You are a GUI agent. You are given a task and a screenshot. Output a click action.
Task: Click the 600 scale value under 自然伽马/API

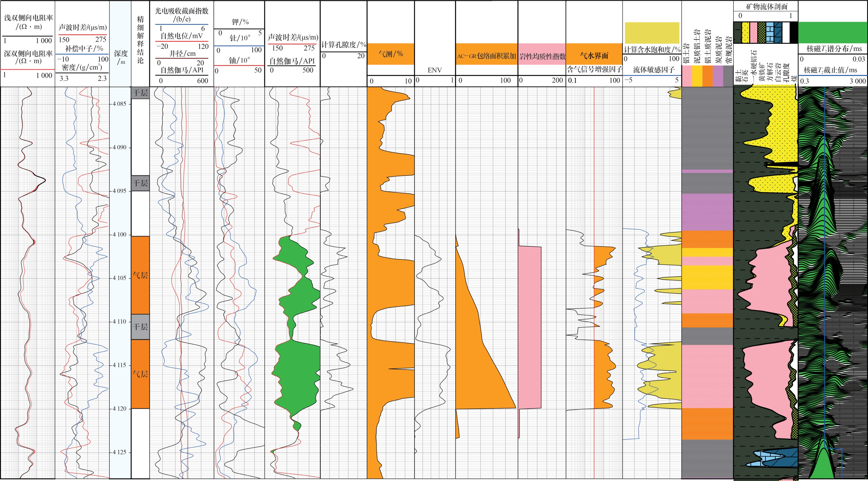coord(202,81)
